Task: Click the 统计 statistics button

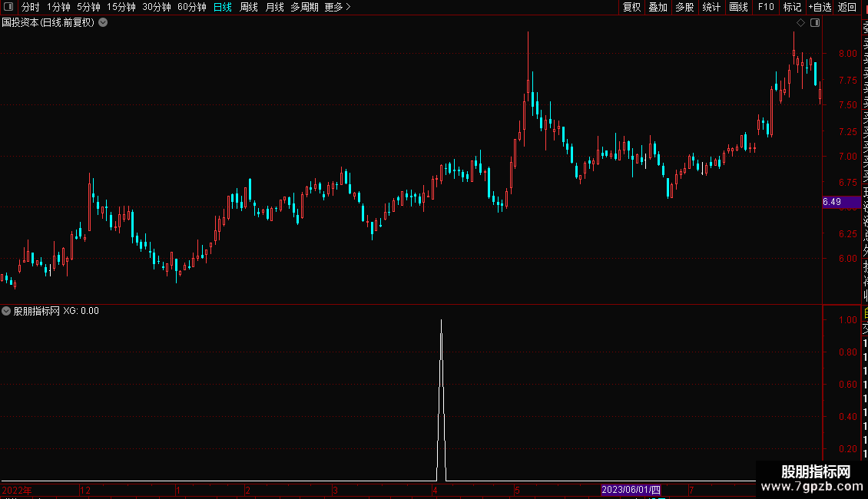Action: 711,7
